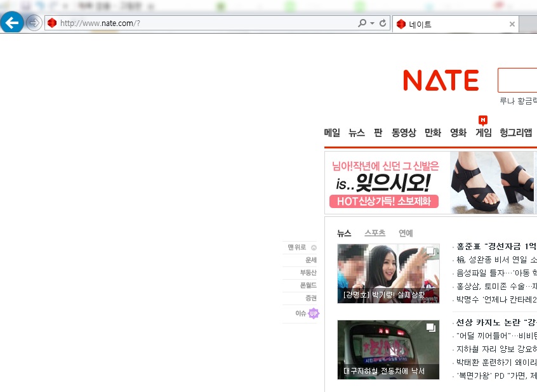Open the 만화 navigation item
This screenshot has width=537, height=392.
pos(433,133)
